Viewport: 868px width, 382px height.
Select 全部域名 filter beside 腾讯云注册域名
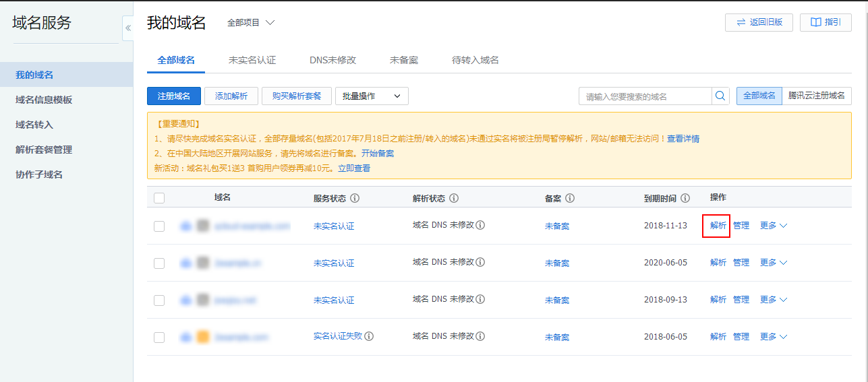759,96
